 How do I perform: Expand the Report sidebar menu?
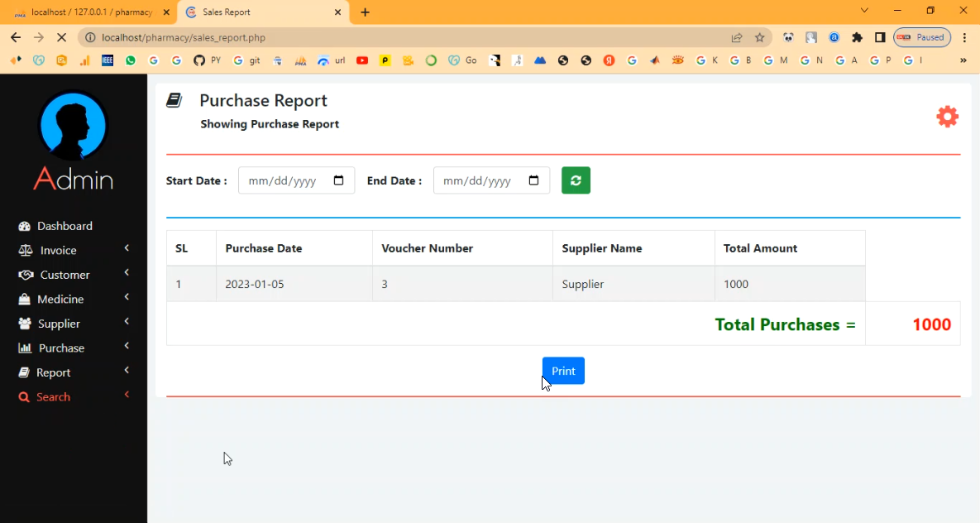(x=53, y=372)
